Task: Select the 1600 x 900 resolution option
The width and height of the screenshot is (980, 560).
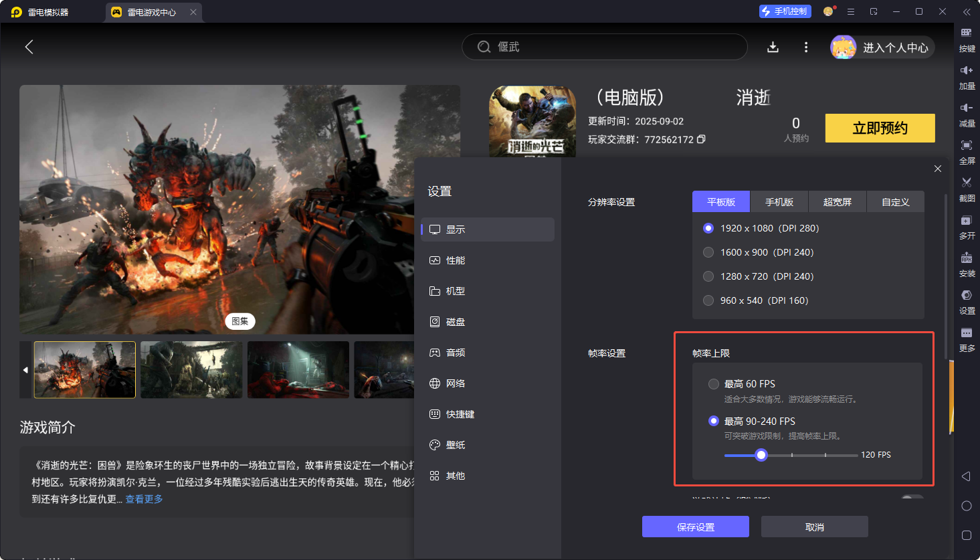Action: 708,252
